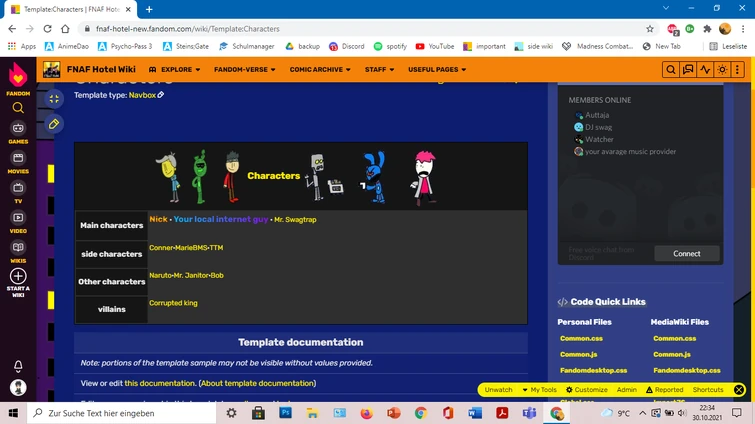Image resolution: width=755 pixels, height=424 pixels.
Task: Open the Games section in Fandom sidebar
Action: [x=18, y=133]
